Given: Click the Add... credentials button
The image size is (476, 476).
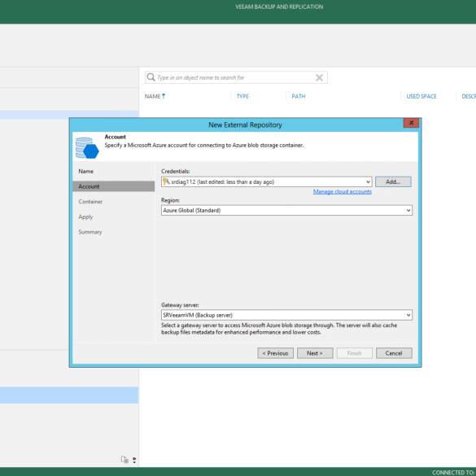Looking at the screenshot, I should point(393,181).
